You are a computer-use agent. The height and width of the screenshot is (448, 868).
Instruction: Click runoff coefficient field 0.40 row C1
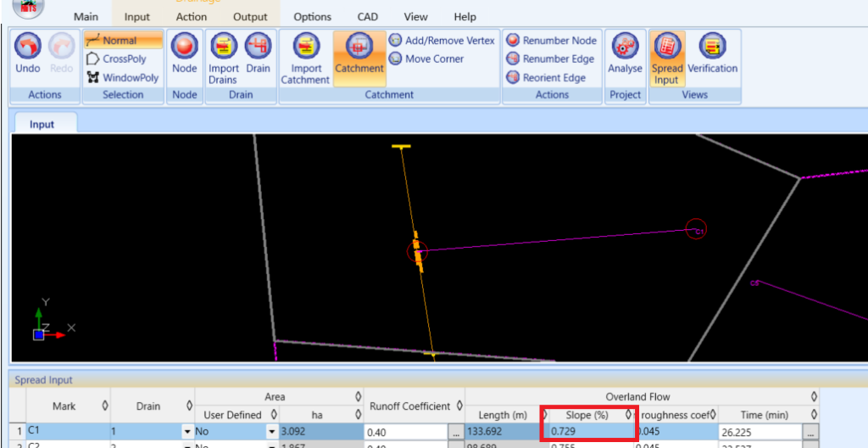(x=406, y=432)
